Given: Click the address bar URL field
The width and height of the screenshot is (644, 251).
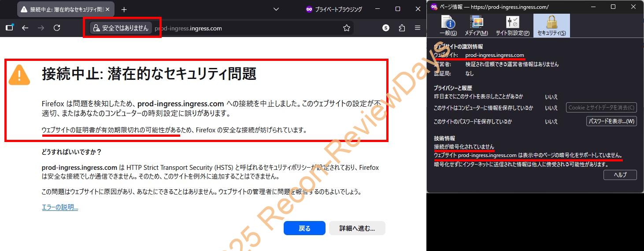Looking at the screenshot, I should pyautogui.click(x=247, y=28).
